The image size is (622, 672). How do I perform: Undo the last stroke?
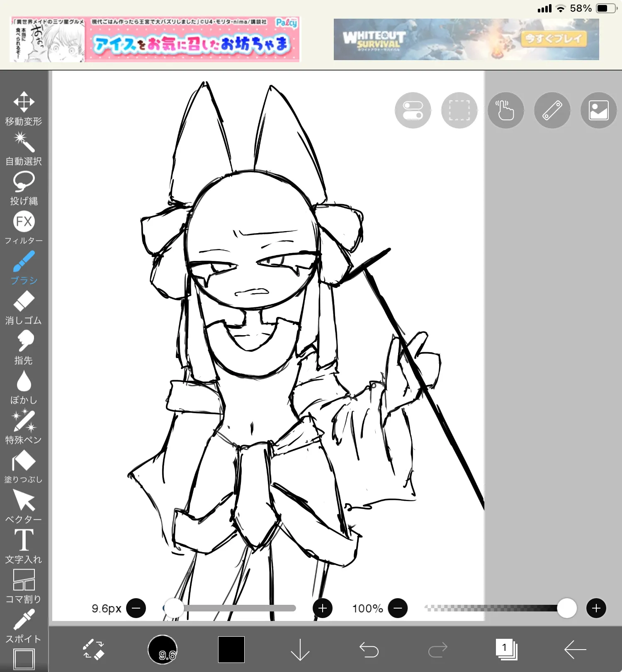[x=369, y=650]
